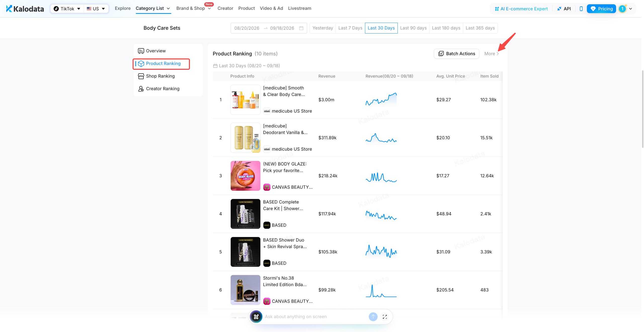Image resolution: width=644 pixels, height=332 pixels.
Task: Select the Yesterday range
Action: pos(323,28)
